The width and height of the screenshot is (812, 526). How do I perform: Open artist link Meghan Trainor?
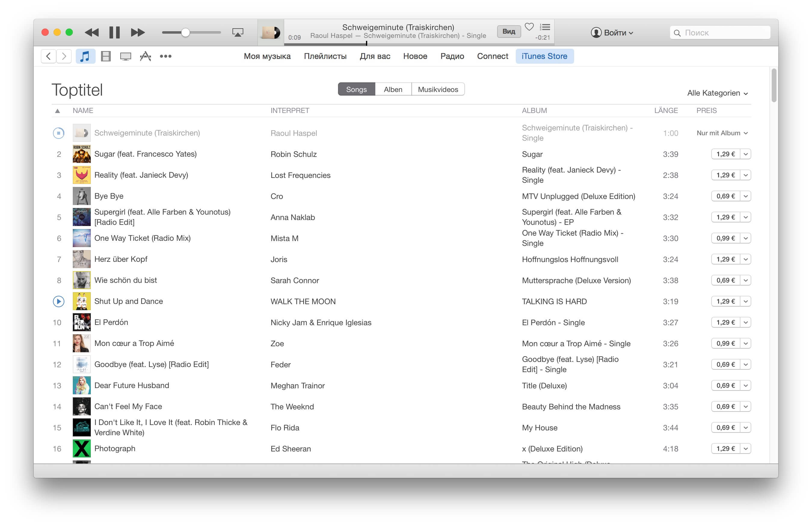pos(297,386)
